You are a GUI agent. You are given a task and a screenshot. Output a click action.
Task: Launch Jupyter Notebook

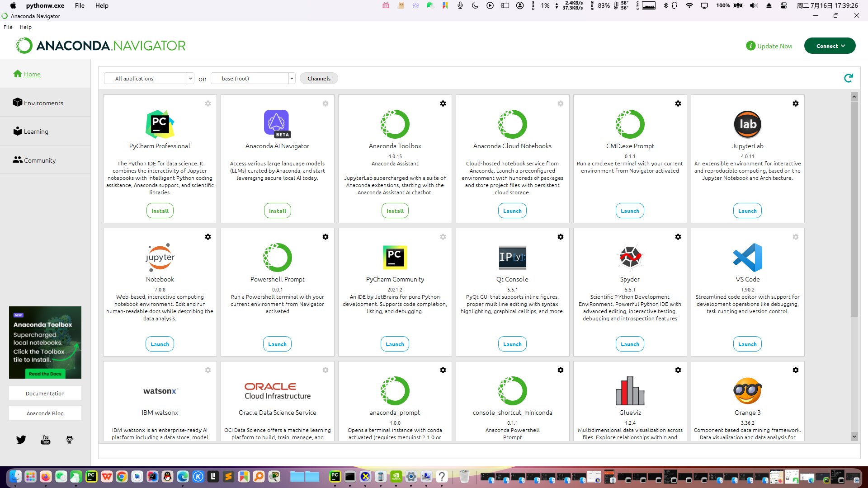click(160, 344)
